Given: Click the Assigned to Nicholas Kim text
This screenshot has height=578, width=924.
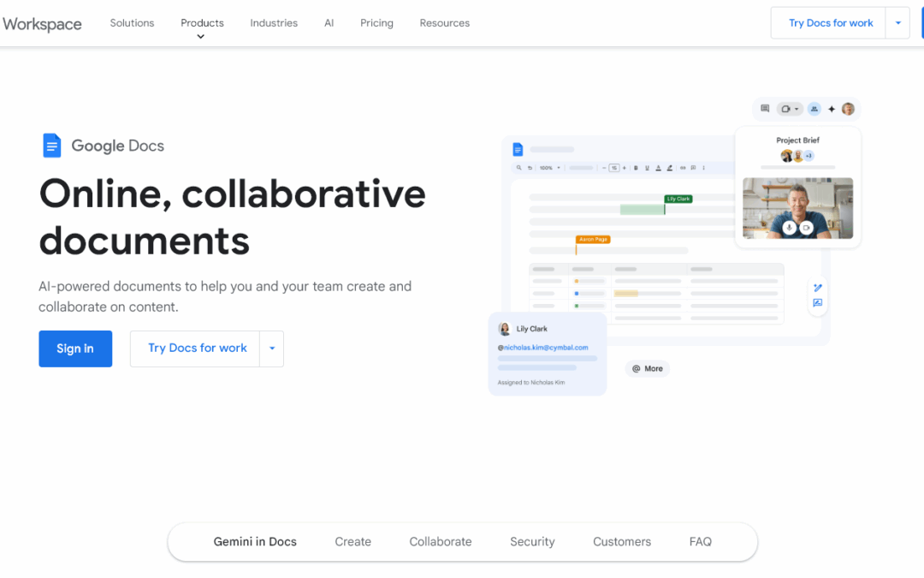Looking at the screenshot, I should coord(531,382).
